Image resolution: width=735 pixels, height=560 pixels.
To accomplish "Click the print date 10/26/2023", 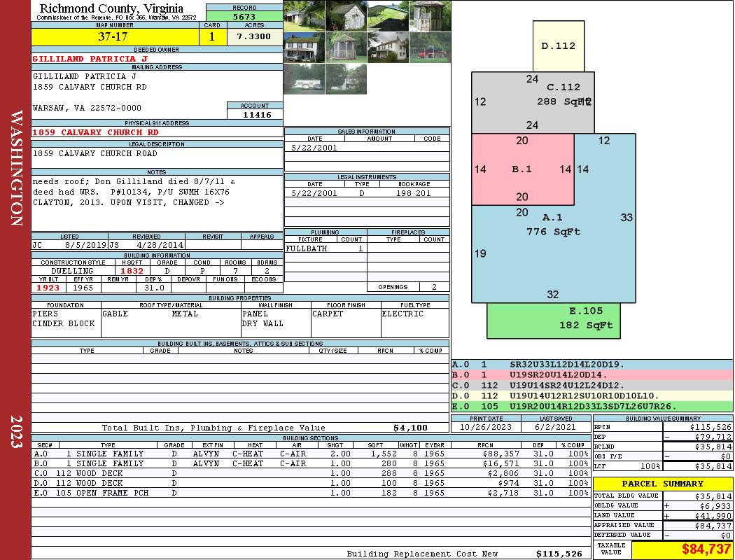I will click(x=486, y=427).
